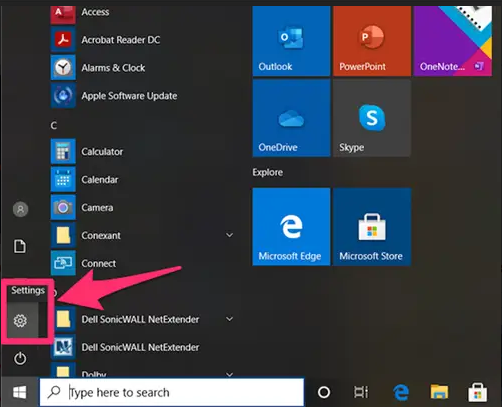Click the Camera label text
The height and width of the screenshot is (407, 502).
point(97,208)
